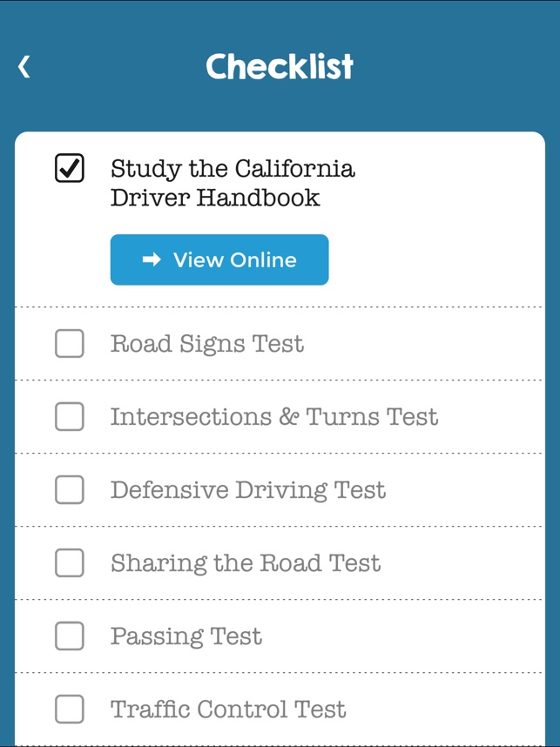The height and width of the screenshot is (747, 560).
Task: Click the 'Study the California' text line
Action: [233, 168]
